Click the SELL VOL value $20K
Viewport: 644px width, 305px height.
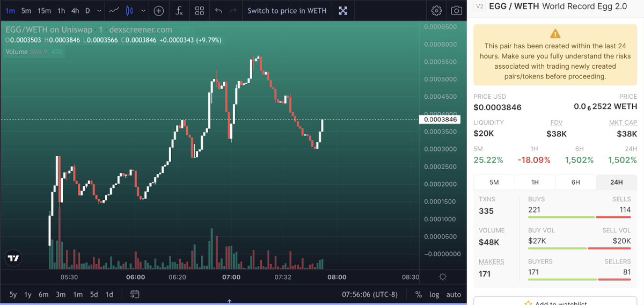tap(622, 241)
